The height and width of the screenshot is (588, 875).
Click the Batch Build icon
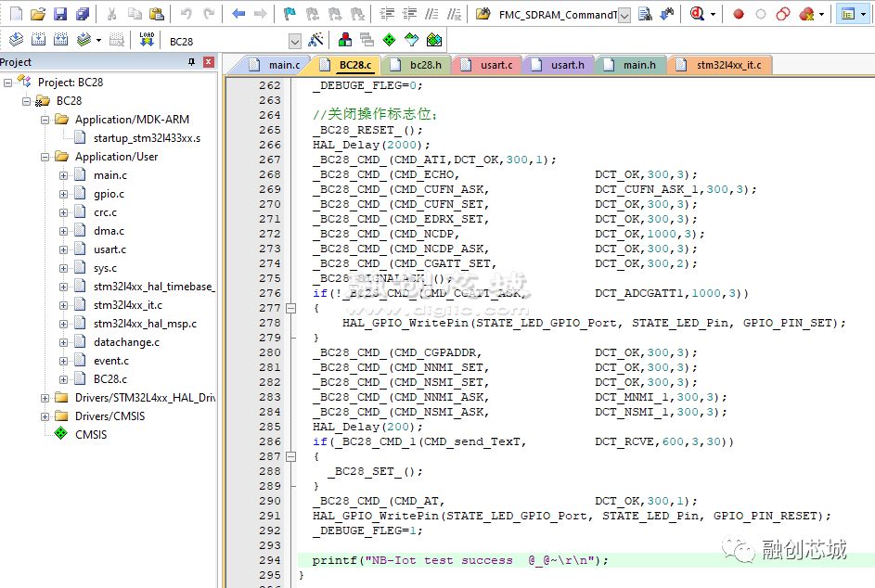pyautogui.click(x=84, y=40)
